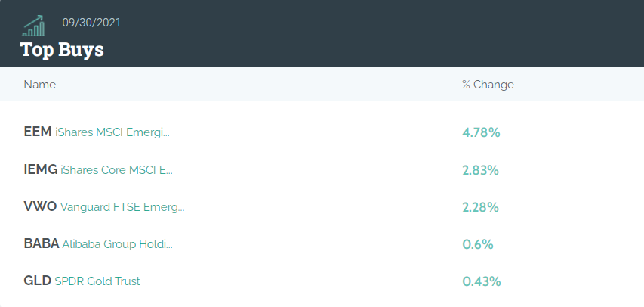Viewport: 644px width, 307px height.
Task: Click the 09/30/2021 date label
Action: point(91,22)
